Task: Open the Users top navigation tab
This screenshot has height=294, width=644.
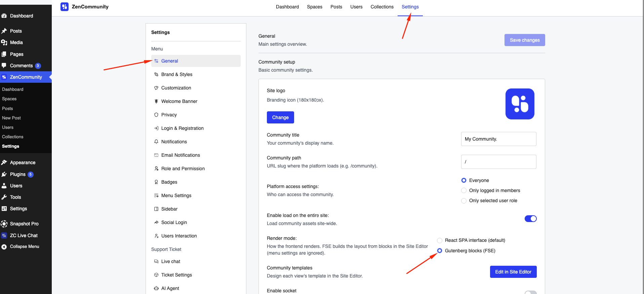Action: (356, 7)
